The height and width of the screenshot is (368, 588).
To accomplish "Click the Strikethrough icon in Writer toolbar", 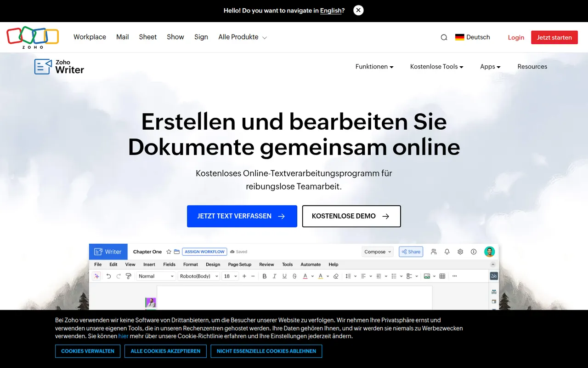I will 294,276.
